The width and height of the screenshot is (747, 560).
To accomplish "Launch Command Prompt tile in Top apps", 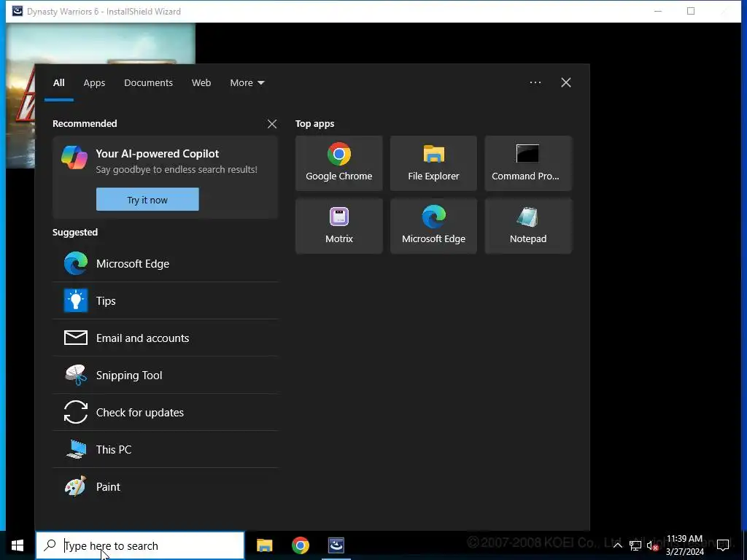I will point(528,163).
